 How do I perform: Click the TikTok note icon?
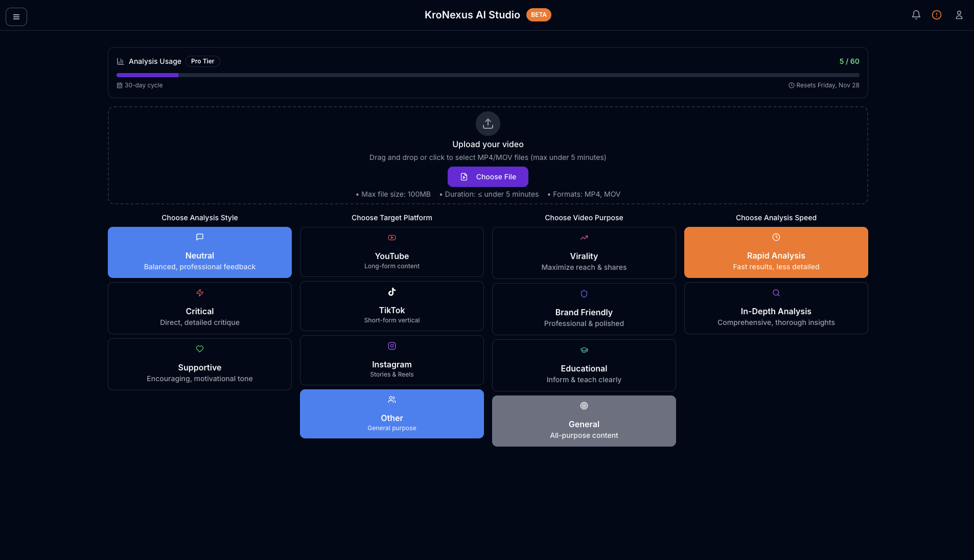click(391, 291)
